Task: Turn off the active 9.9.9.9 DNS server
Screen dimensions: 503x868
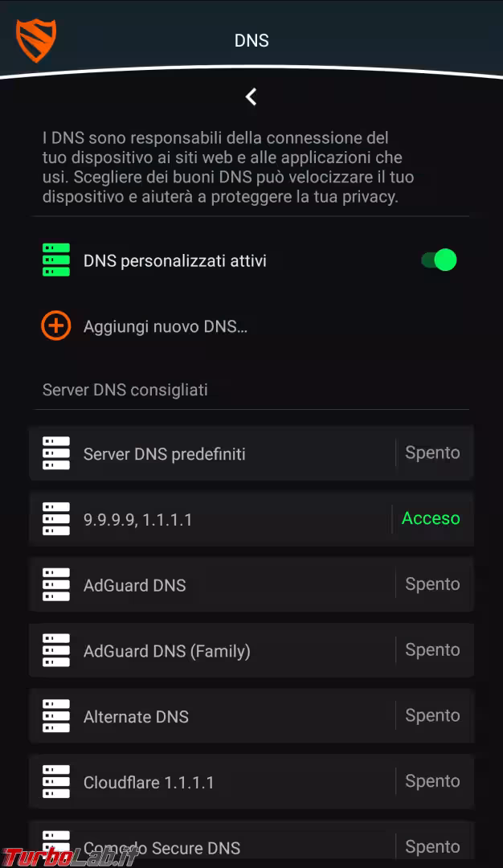Action: click(430, 518)
